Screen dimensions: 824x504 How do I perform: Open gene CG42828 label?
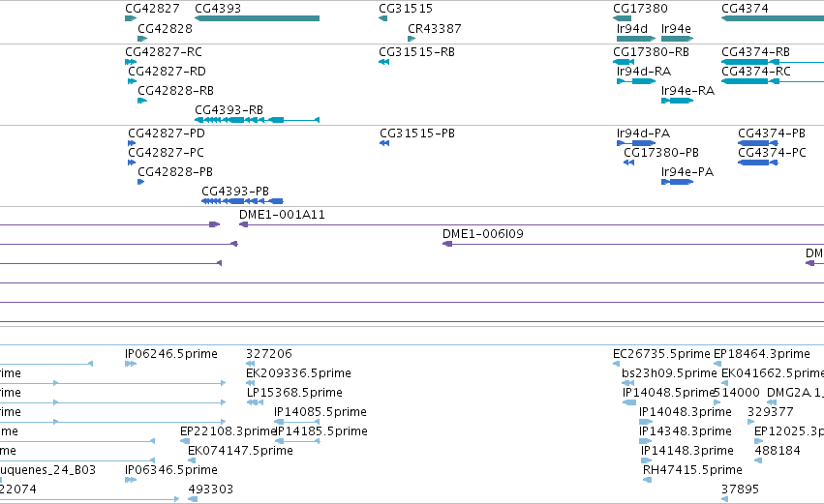click(x=165, y=29)
